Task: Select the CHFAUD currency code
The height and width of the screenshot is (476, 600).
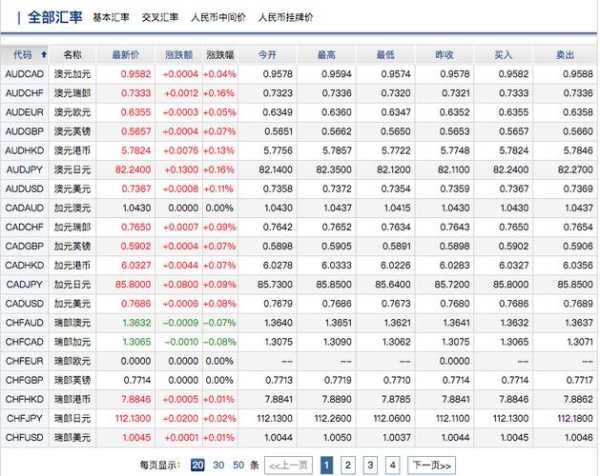Action: tap(23, 322)
